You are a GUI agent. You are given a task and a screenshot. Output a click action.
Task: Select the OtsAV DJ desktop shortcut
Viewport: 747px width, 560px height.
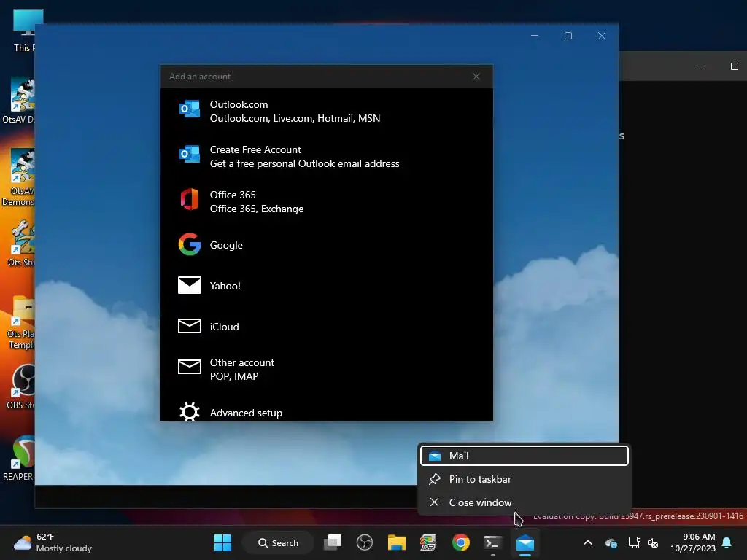click(18, 101)
